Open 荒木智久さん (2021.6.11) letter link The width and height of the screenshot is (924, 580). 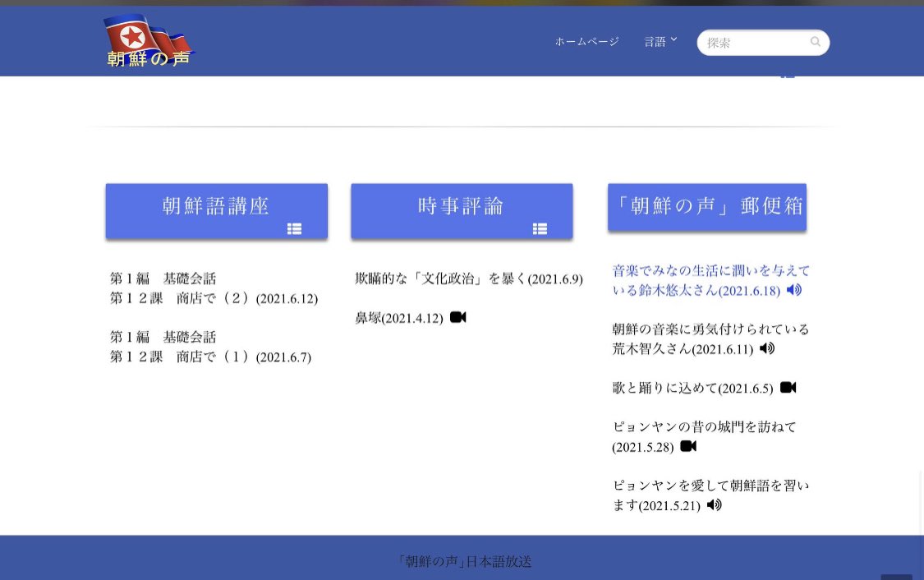pos(710,339)
